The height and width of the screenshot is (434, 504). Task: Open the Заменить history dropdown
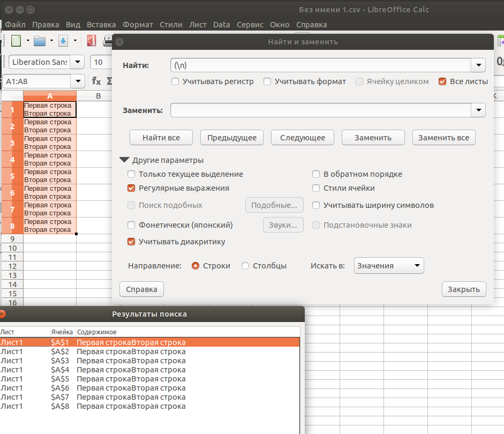pos(478,110)
